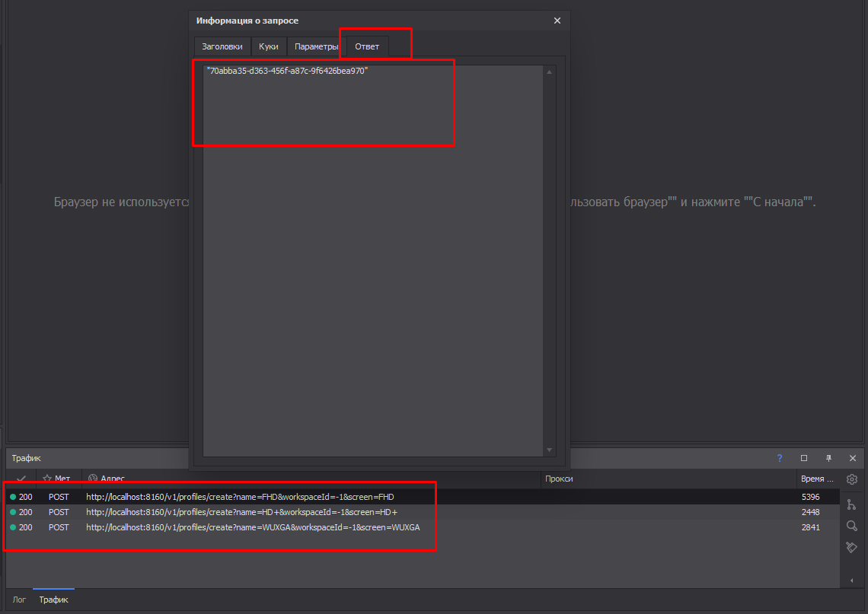Open traffic settings gear icon
The image size is (868, 614).
coord(852,479)
